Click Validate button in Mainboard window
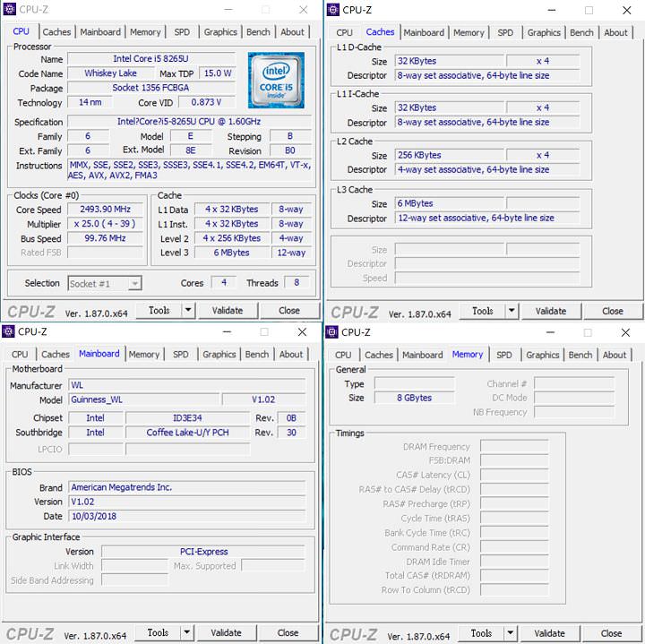The width and height of the screenshot is (645, 644). pyautogui.click(x=226, y=632)
